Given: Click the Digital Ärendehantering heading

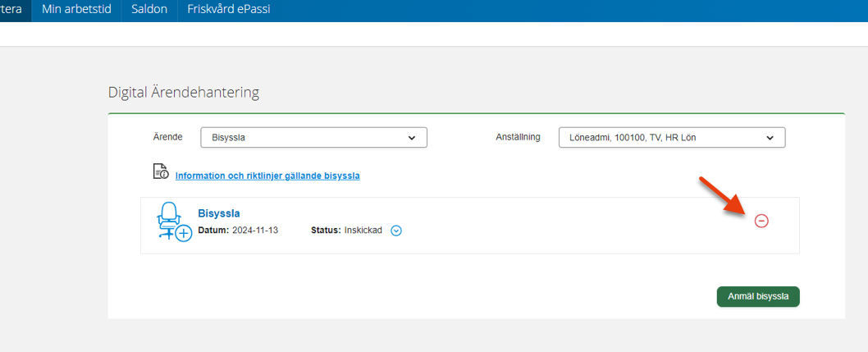Looking at the screenshot, I should pos(183,93).
